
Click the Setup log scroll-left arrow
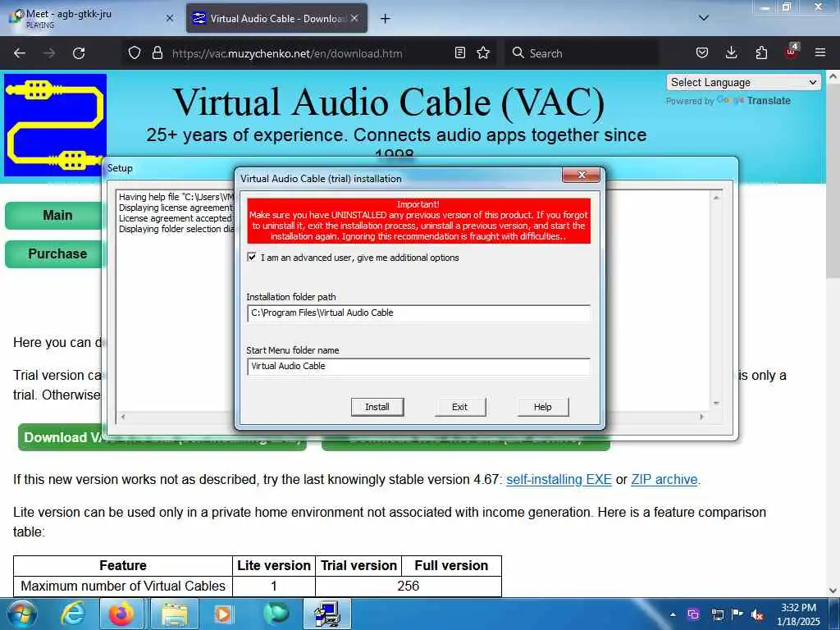123,416
